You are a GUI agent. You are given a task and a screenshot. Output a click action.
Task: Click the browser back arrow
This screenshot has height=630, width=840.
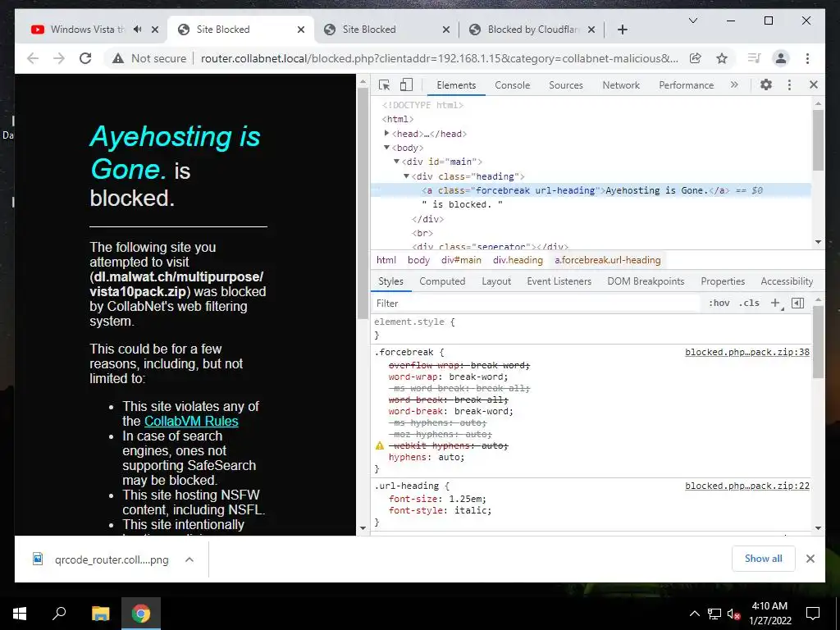point(33,58)
